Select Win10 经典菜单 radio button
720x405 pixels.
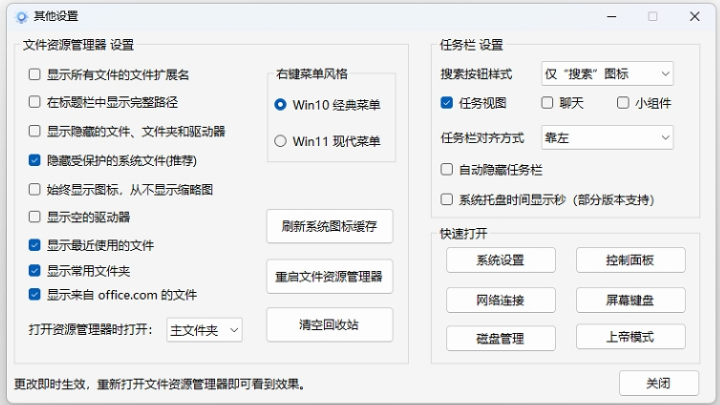(280, 105)
